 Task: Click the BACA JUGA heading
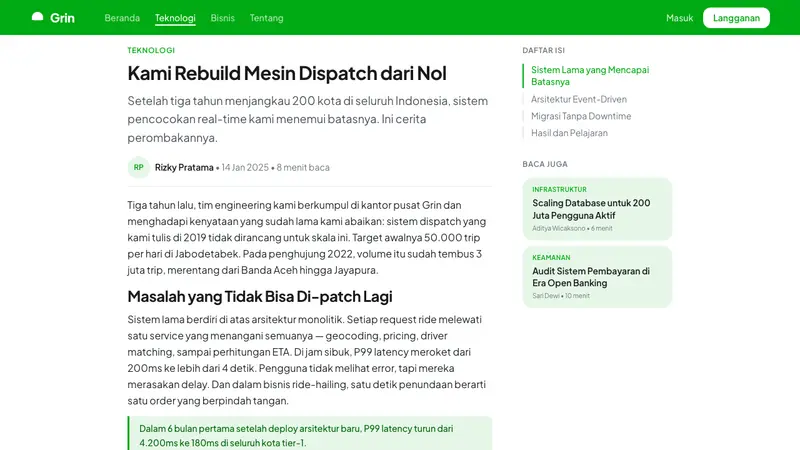point(545,164)
